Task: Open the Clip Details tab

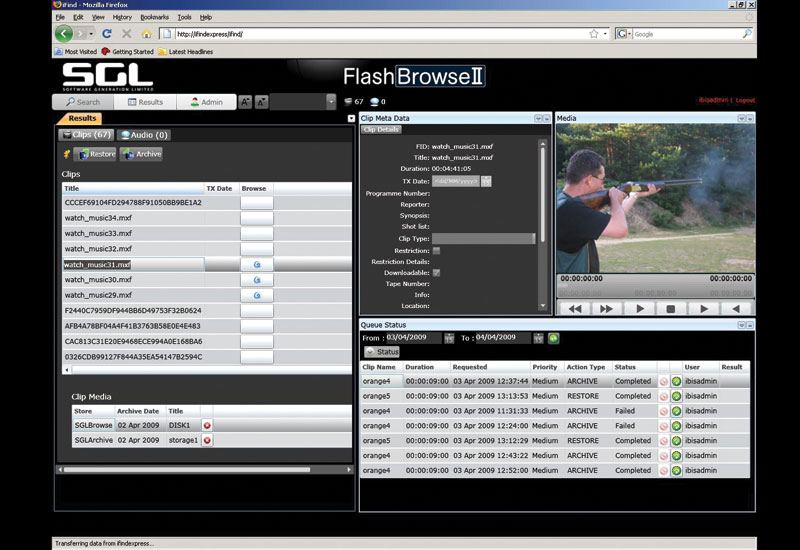Action: 381,130
